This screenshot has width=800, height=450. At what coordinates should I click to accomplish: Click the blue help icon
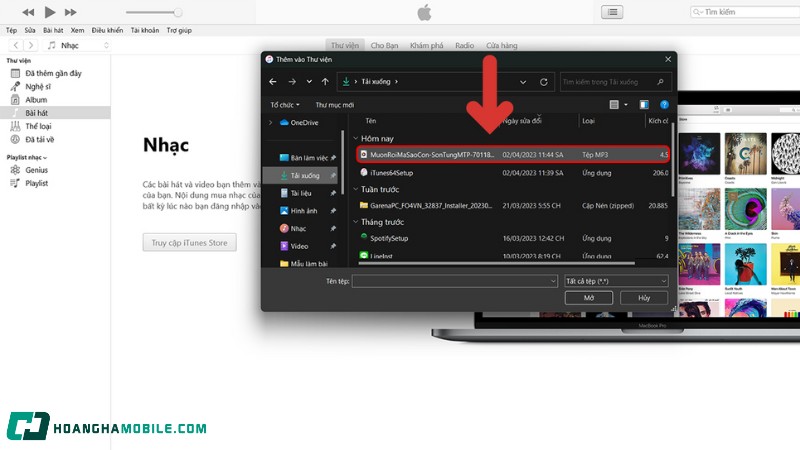[x=664, y=105]
